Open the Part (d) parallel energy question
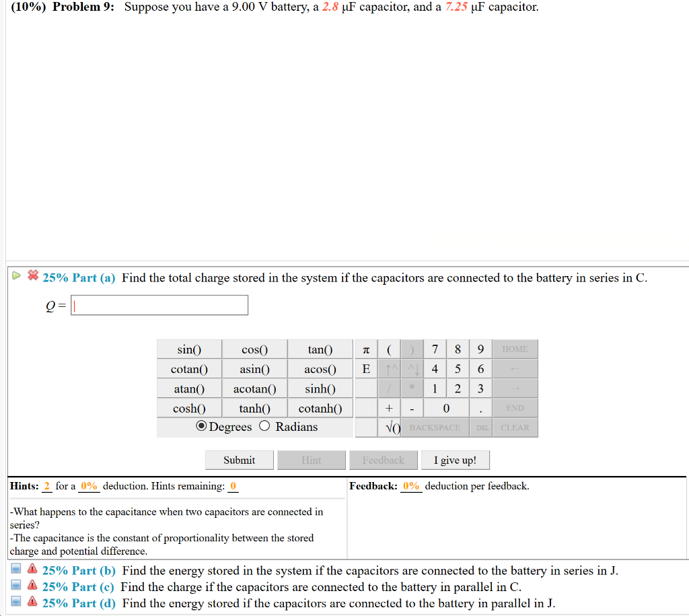The width and height of the screenshot is (689, 616). pos(79,603)
